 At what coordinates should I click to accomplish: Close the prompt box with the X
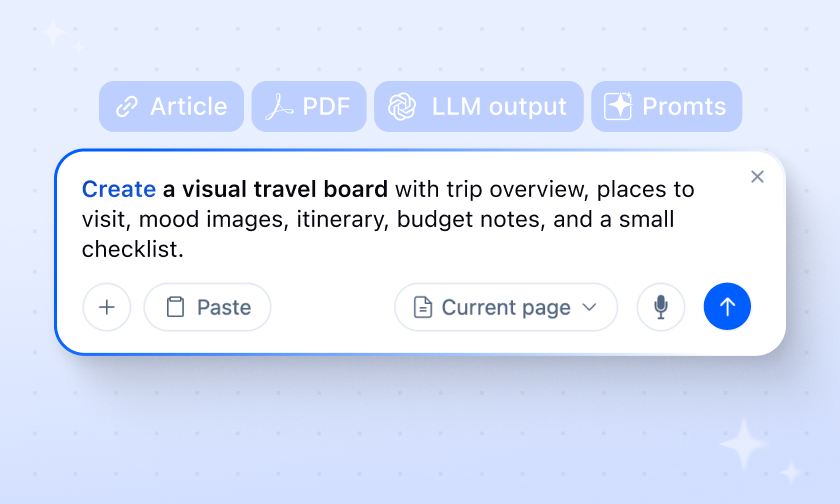[757, 177]
